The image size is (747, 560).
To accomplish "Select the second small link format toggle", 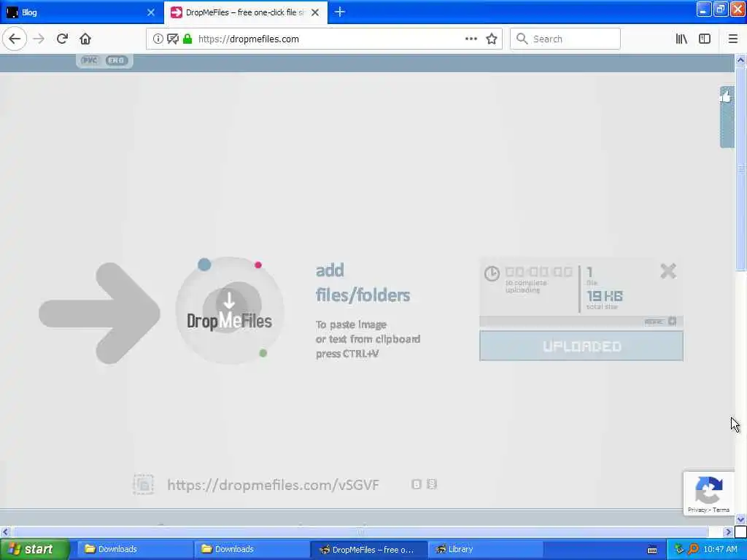I will pyautogui.click(x=432, y=484).
